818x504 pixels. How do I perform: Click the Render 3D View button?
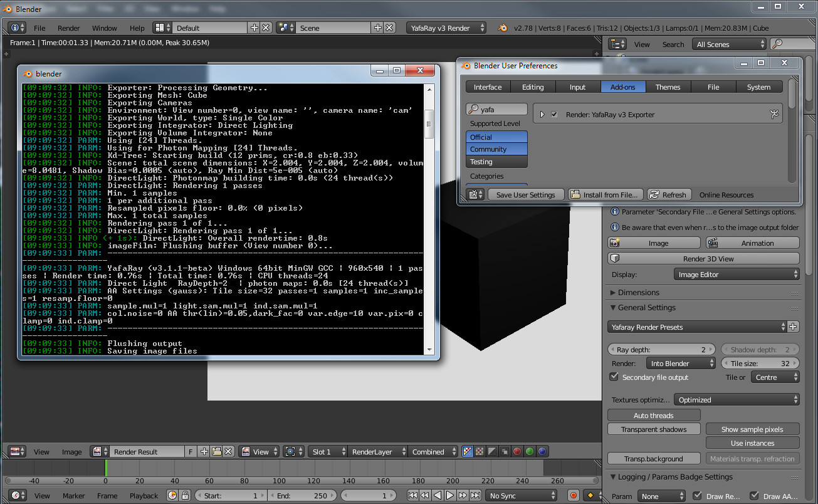coord(703,258)
